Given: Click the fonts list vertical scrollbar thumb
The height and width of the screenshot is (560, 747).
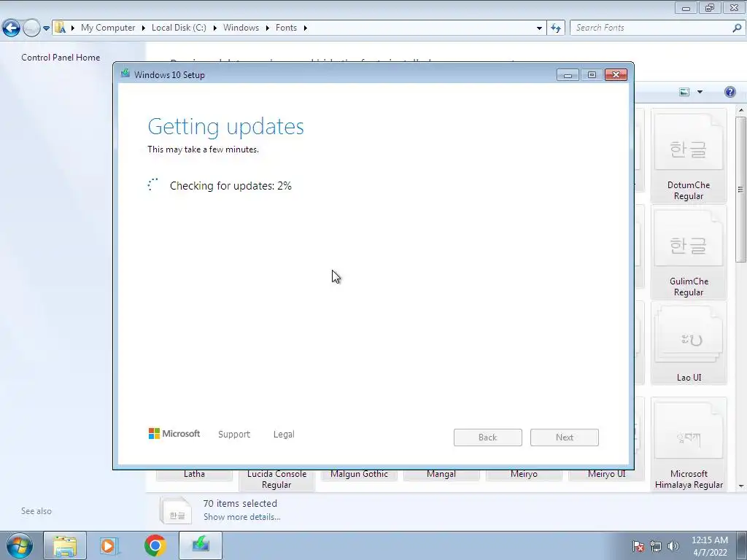Looking at the screenshot, I should [741, 190].
